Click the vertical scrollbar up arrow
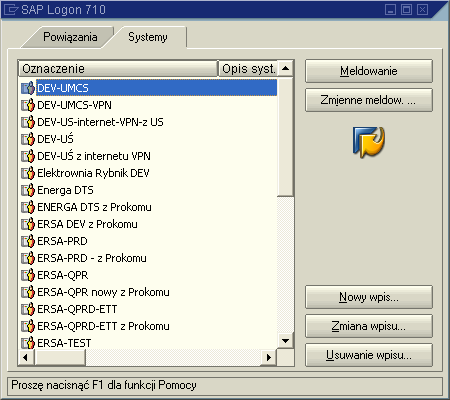Viewport: 450px width, 400px height. coord(285,69)
